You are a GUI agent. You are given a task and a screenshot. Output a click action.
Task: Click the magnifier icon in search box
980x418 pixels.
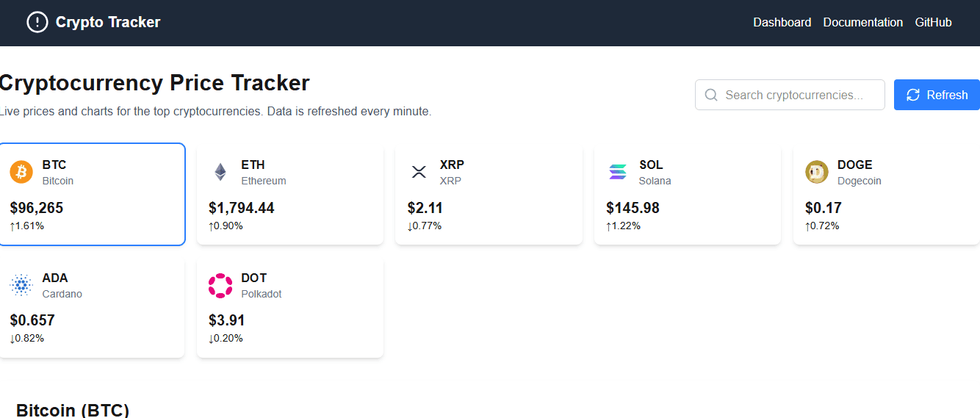(x=710, y=95)
